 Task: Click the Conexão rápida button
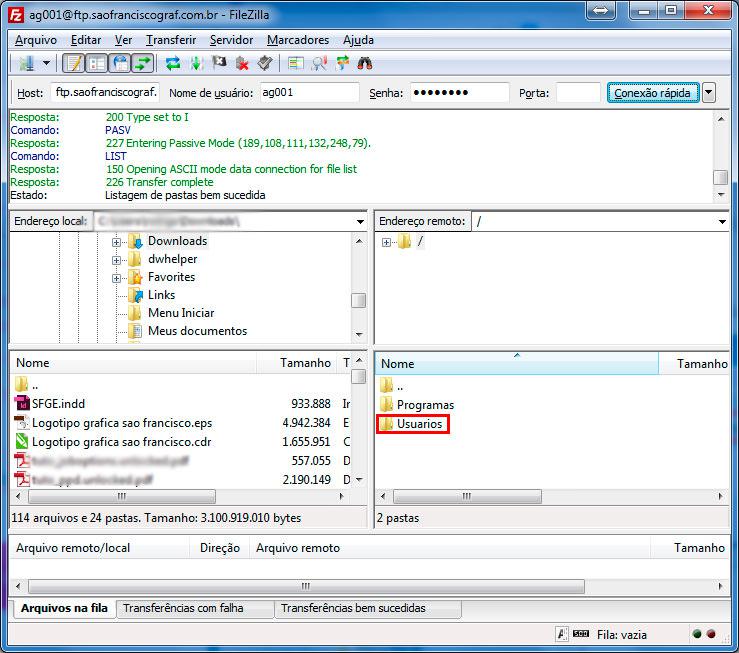653,93
